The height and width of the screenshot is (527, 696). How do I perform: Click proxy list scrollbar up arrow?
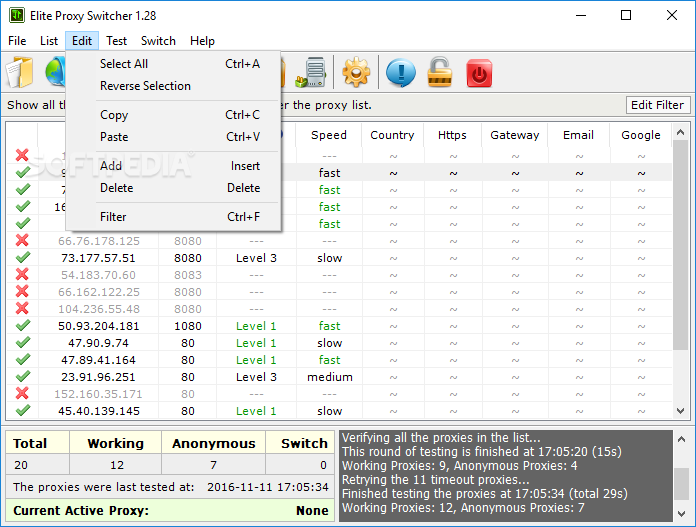[680, 132]
